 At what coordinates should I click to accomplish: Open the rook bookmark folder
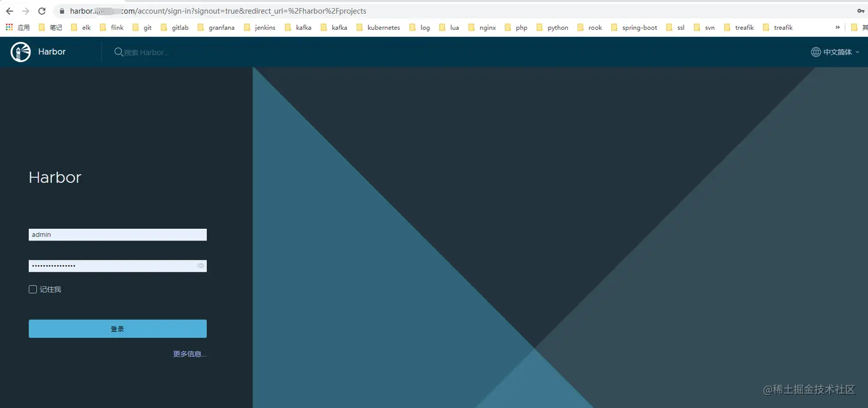pos(590,28)
